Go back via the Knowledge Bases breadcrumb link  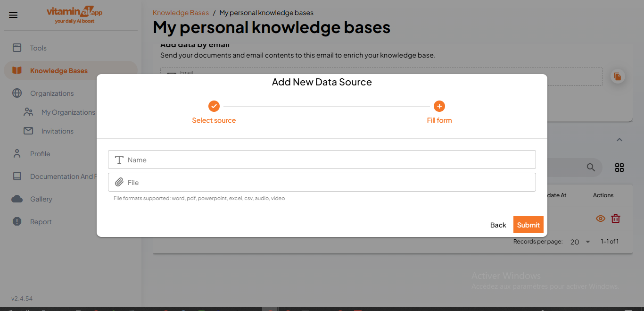click(x=181, y=12)
